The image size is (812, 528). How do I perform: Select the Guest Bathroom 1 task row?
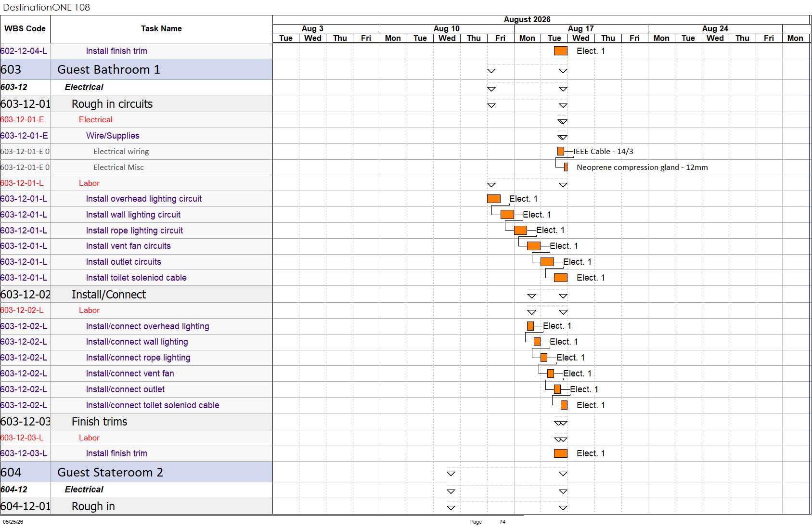pos(136,69)
